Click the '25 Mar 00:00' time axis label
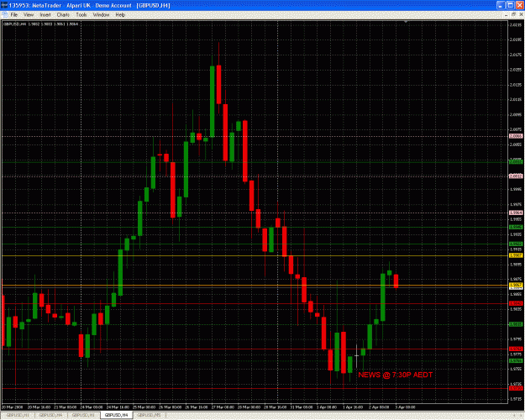 tap(144, 407)
